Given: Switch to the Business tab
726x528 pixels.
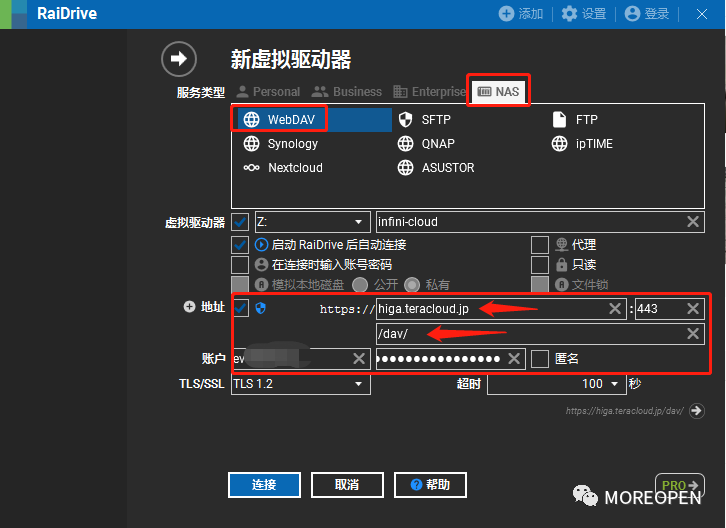Looking at the screenshot, I should pos(346,92).
